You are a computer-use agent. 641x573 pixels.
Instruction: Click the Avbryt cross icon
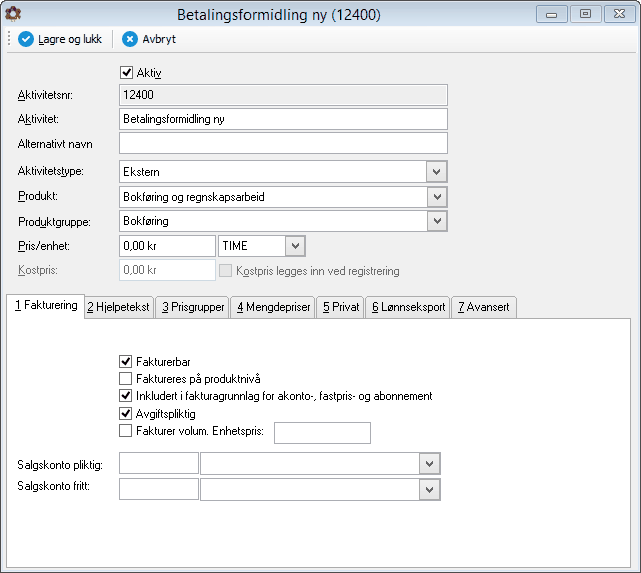tap(130, 39)
